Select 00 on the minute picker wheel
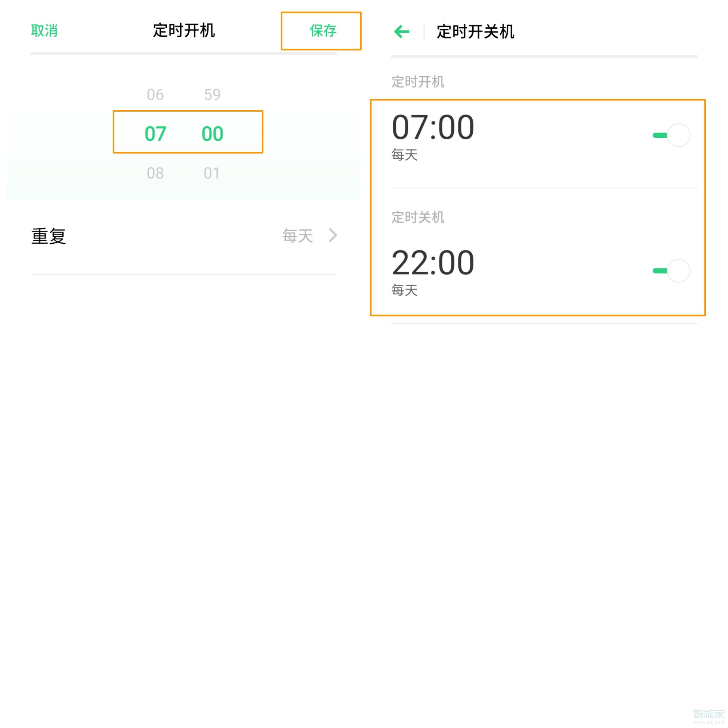This screenshot has height=728, width=728. tap(212, 133)
